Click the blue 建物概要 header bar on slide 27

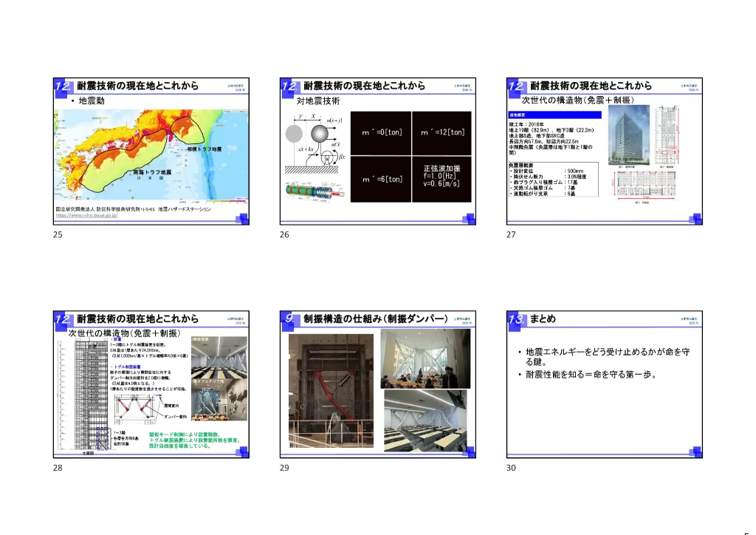click(554, 115)
